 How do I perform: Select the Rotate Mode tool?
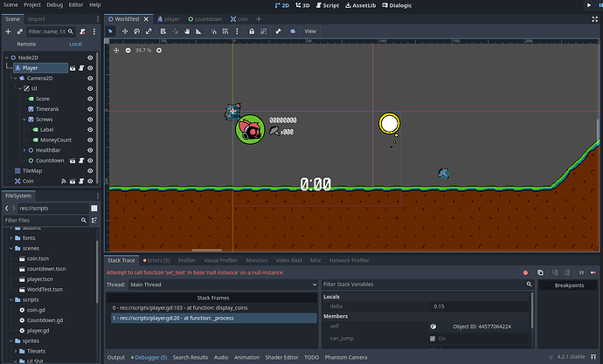click(136, 31)
